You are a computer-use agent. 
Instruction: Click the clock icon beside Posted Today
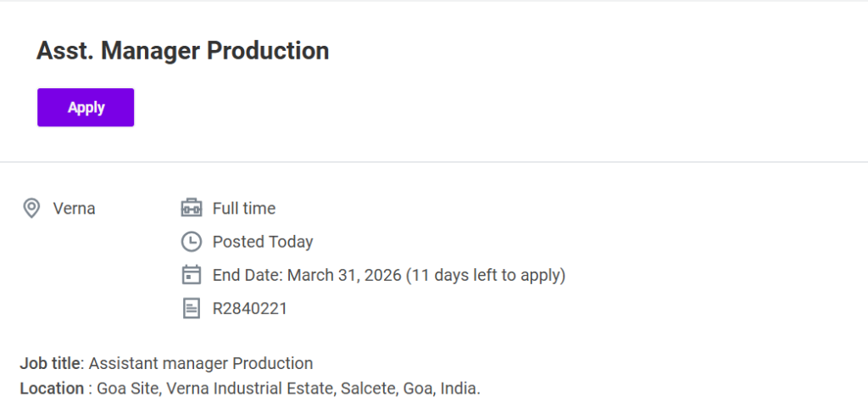tap(192, 242)
